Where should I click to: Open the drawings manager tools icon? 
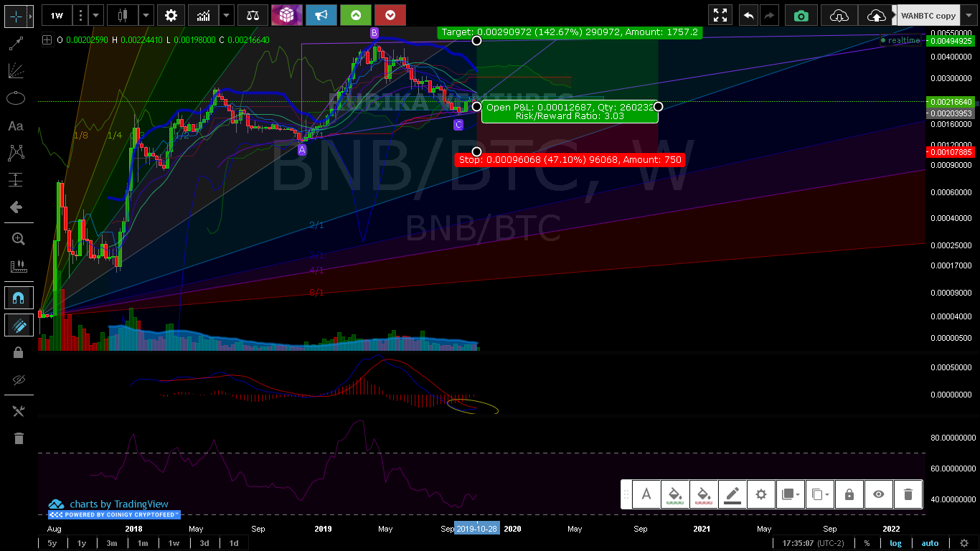(19, 411)
